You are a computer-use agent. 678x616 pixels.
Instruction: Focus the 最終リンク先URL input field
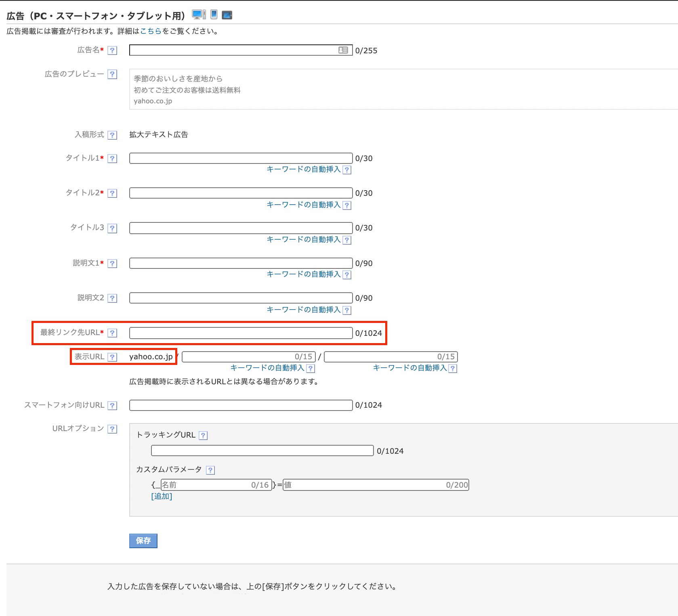click(241, 333)
